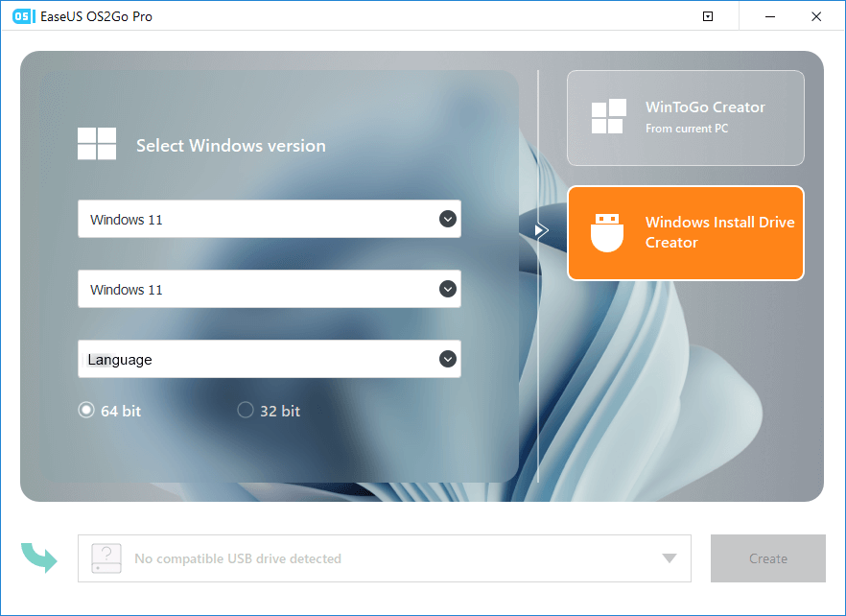
Task: Click the Windows logo beside Select Windows version
Action: [x=96, y=144]
